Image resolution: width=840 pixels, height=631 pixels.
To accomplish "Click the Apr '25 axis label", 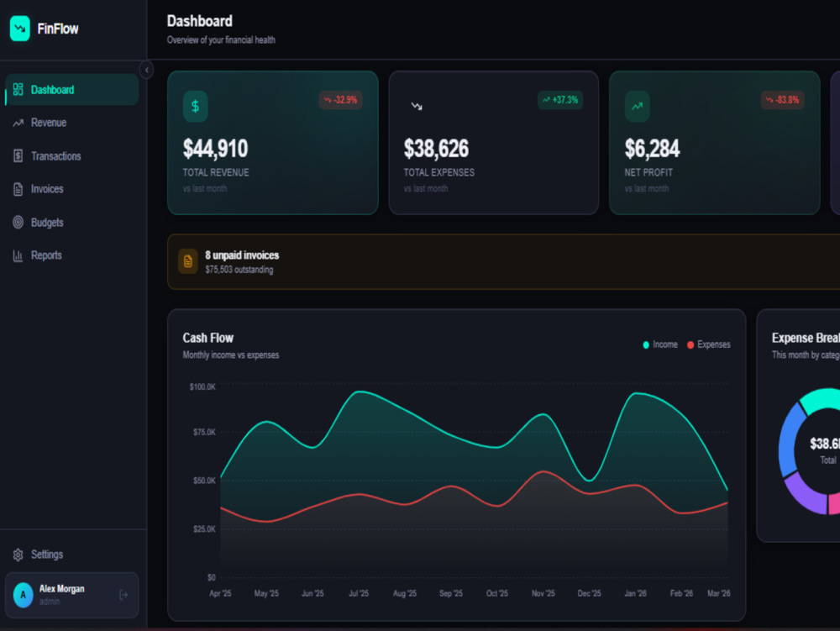I will [220, 593].
